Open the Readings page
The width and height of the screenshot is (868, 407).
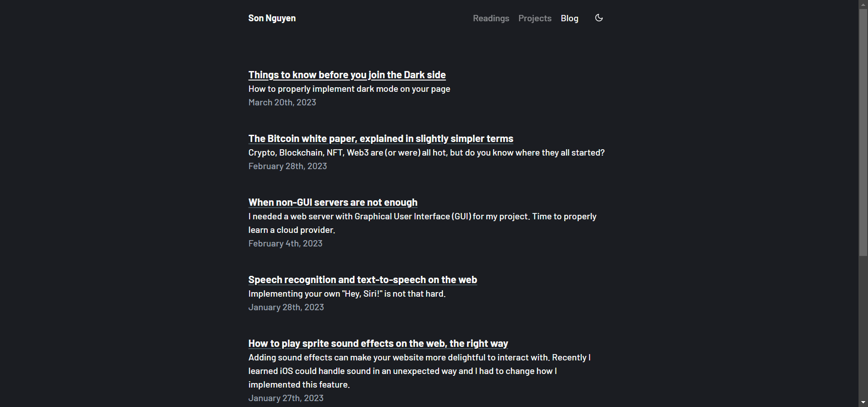pyautogui.click(x=491, y=19)
